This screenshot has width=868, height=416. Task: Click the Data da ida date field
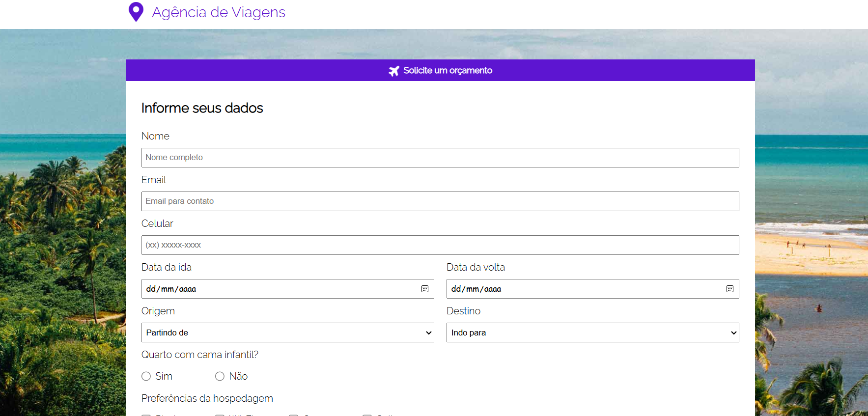(288, 289)
